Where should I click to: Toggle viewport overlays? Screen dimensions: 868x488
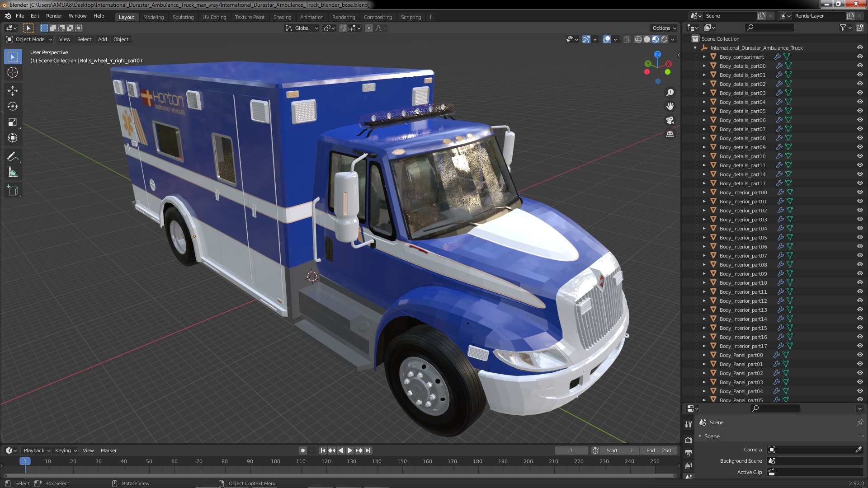click(607, 39)
